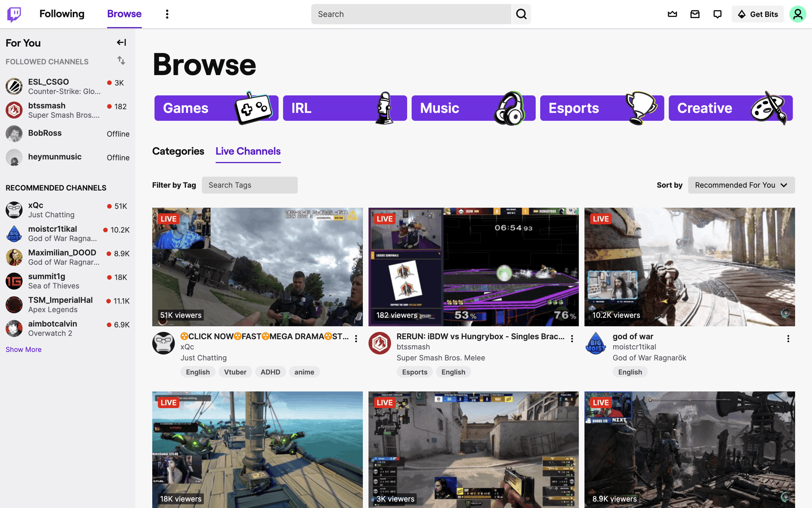Viewport: 812px width, 508px height.
Task: Click the FOLLOWED CHANNELS heading text
Action: [x=47, y=62]
